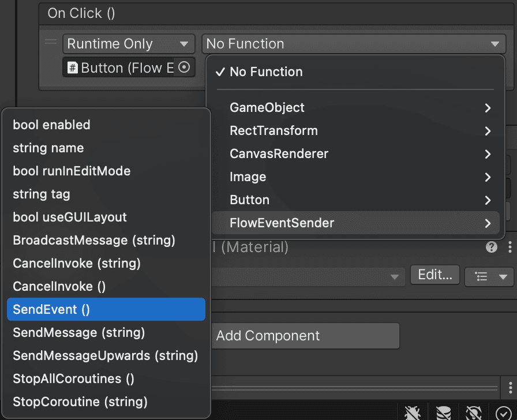Click the script icon beside Button (Flow E
The height and width of the screenshot is (420, 517).
tap(72, 68)
